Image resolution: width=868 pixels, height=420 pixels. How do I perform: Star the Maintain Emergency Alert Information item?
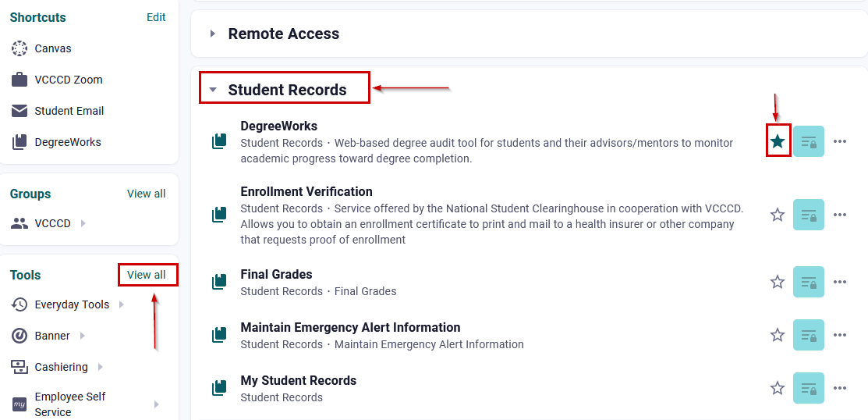pos(778,335)
